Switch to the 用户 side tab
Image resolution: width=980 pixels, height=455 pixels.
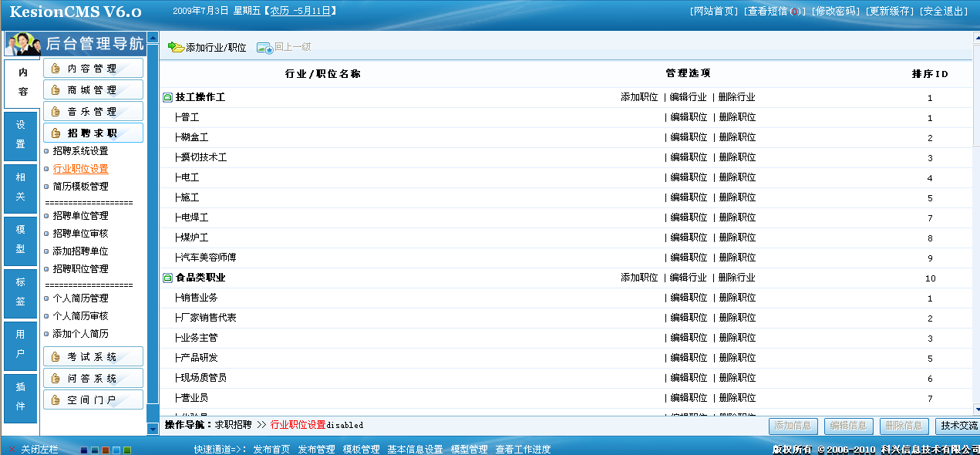click(21, 345)
